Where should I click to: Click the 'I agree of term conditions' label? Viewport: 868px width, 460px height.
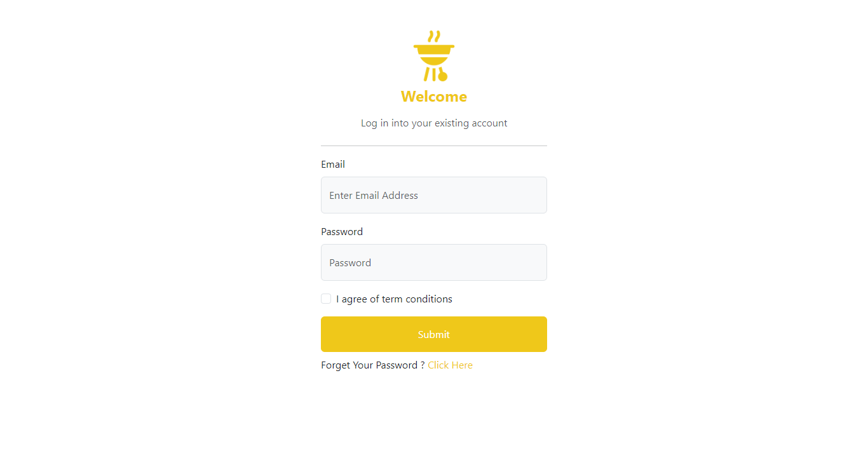[394, 299]
